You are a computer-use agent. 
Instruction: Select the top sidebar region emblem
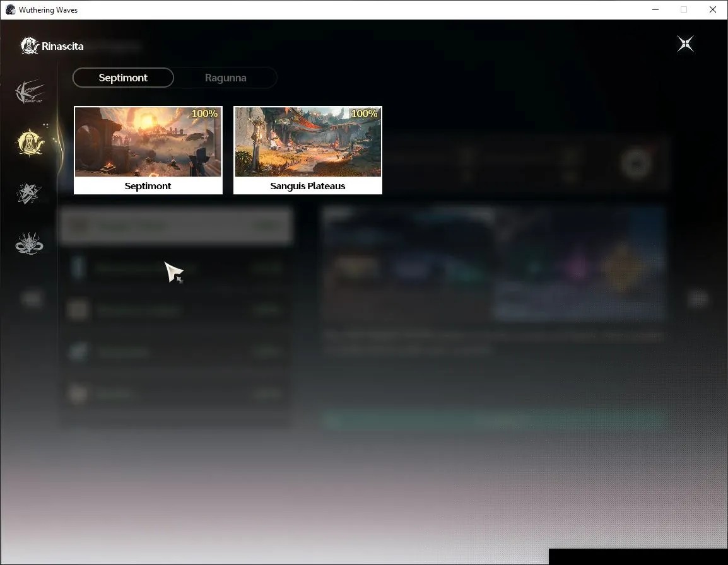tap(29, 91)
